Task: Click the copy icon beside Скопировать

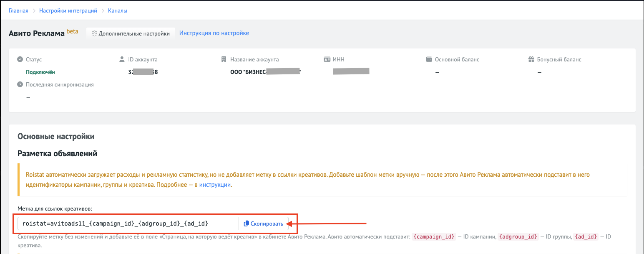Action: (x=246, y=224)
